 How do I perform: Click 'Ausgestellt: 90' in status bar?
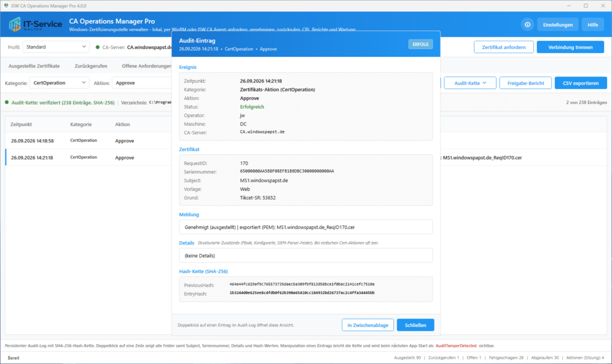pyautogui.click(x=408, y=357)
